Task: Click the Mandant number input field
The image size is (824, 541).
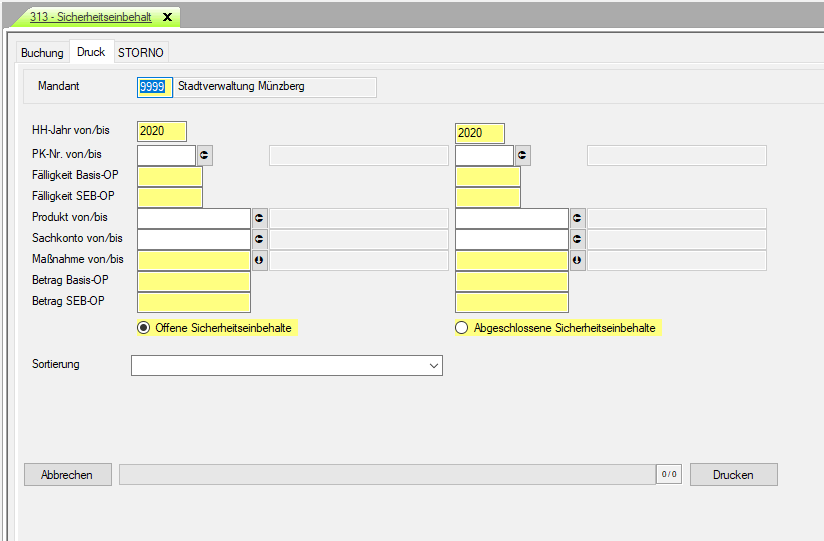Action: (x=154, y=87)
